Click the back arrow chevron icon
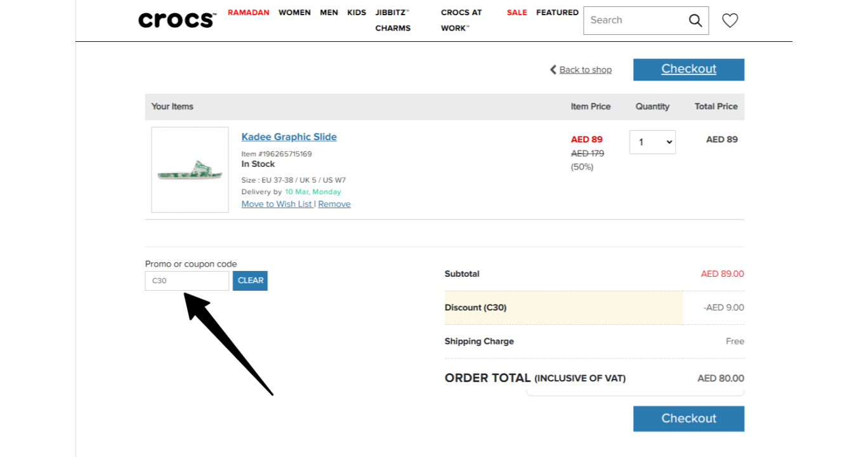The image size is (868, 457). 553,70
